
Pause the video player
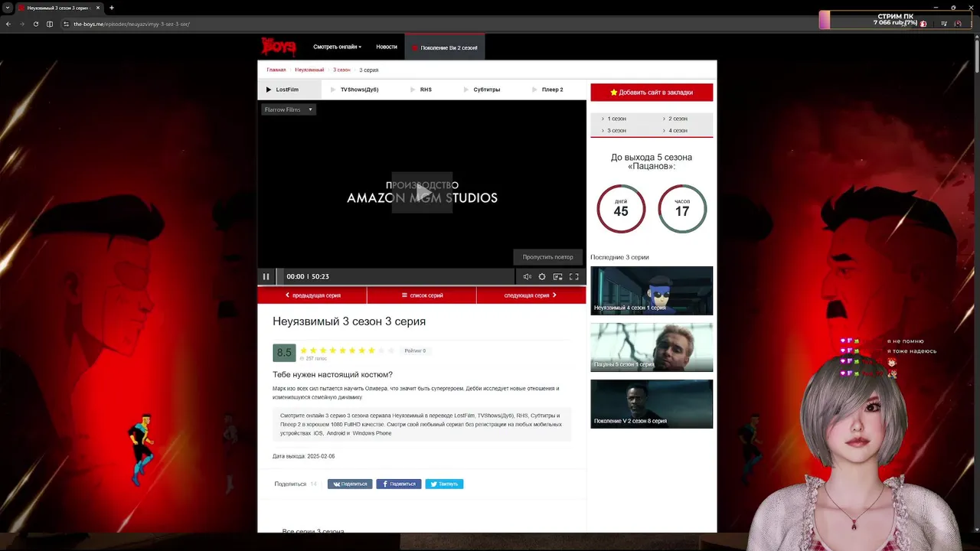tap(266, 276)
